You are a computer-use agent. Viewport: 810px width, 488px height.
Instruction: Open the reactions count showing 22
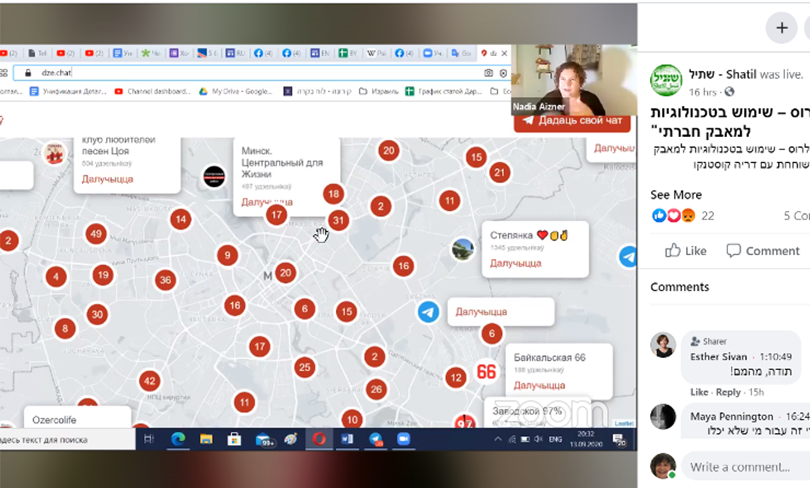click(x=707, y=216)
